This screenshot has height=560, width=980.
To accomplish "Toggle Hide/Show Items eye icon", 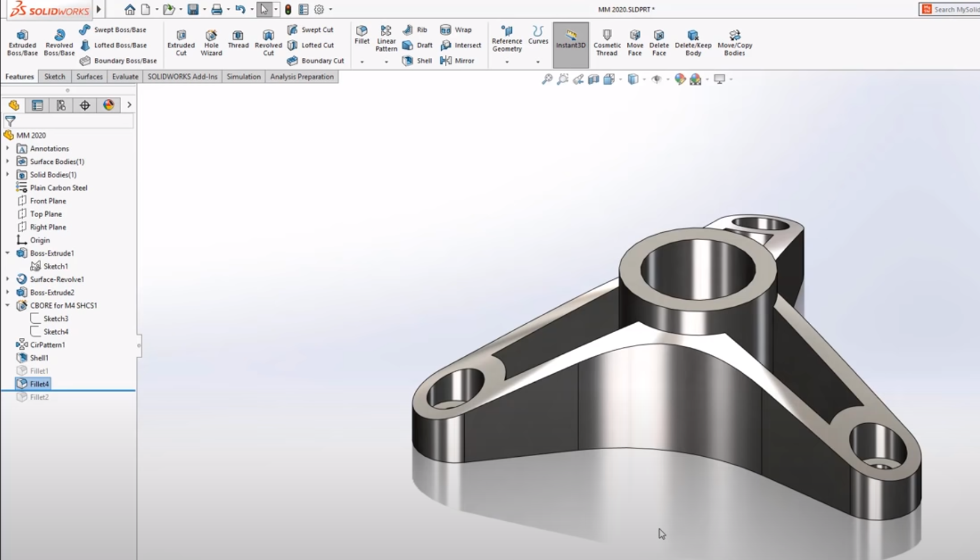I will (657, 79).
